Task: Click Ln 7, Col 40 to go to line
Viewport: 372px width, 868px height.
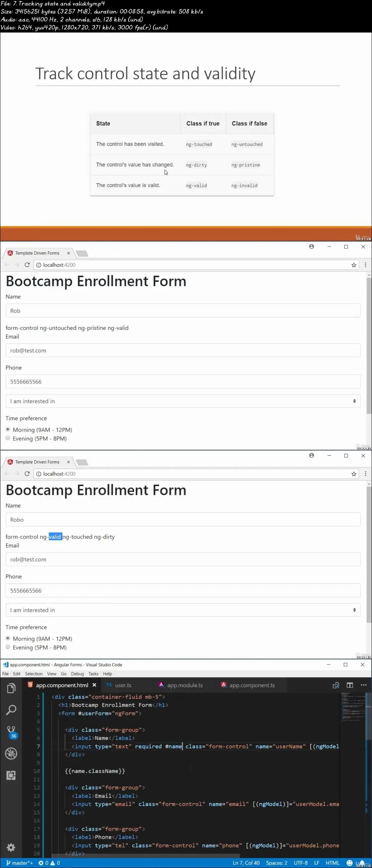Action: [246, 863]
